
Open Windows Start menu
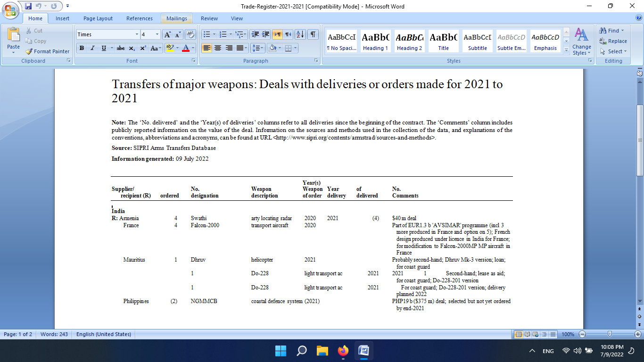[281, 351]
